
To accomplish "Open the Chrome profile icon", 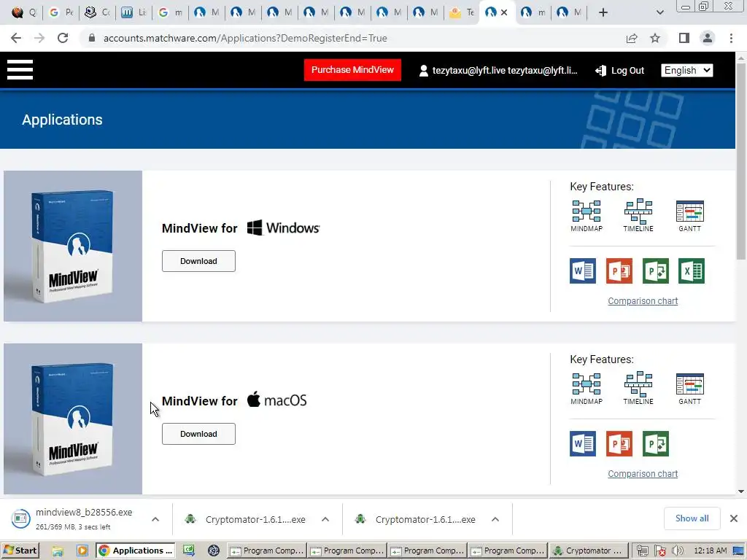I will coord(708,38).
